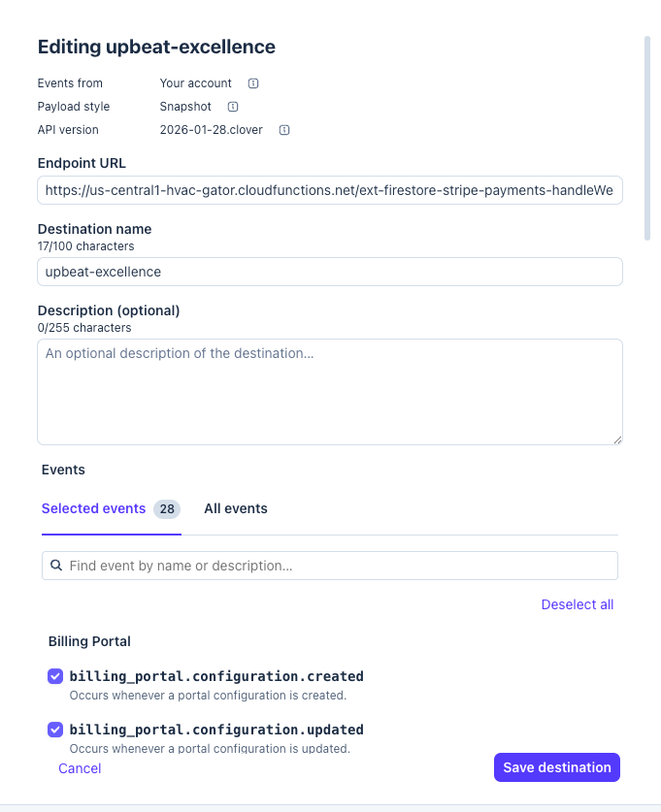
Task: Click the Deselect all link
Action: pos(578,604)
